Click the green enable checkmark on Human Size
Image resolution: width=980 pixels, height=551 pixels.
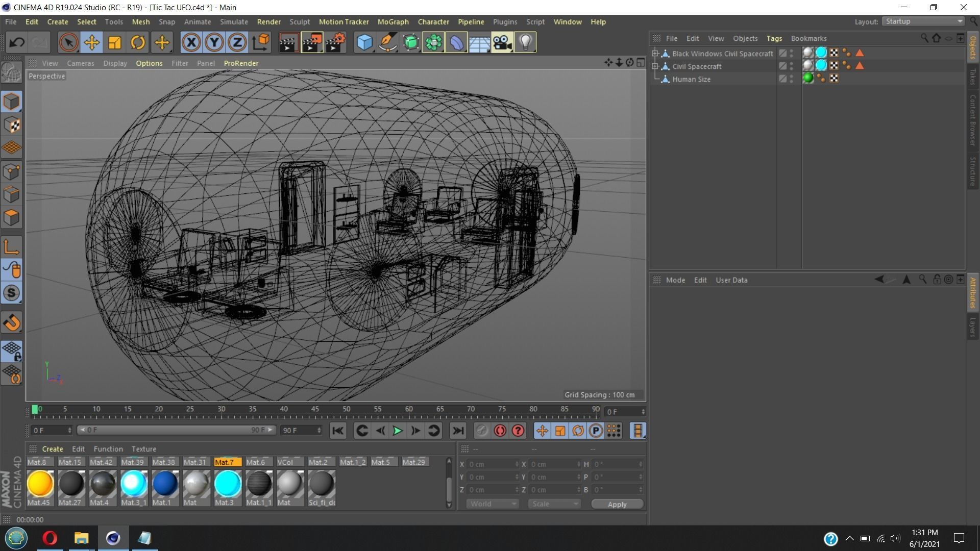tap(808, 78)
